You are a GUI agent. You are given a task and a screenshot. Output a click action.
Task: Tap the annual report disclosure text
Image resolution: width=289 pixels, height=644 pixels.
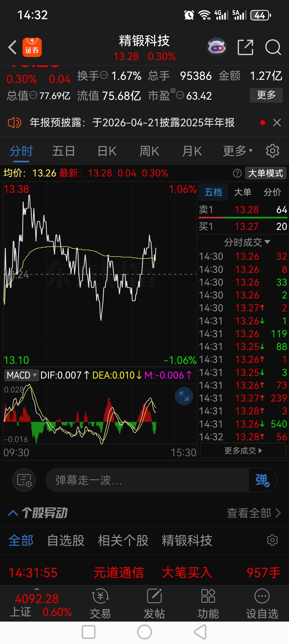(x=132, y=123)
